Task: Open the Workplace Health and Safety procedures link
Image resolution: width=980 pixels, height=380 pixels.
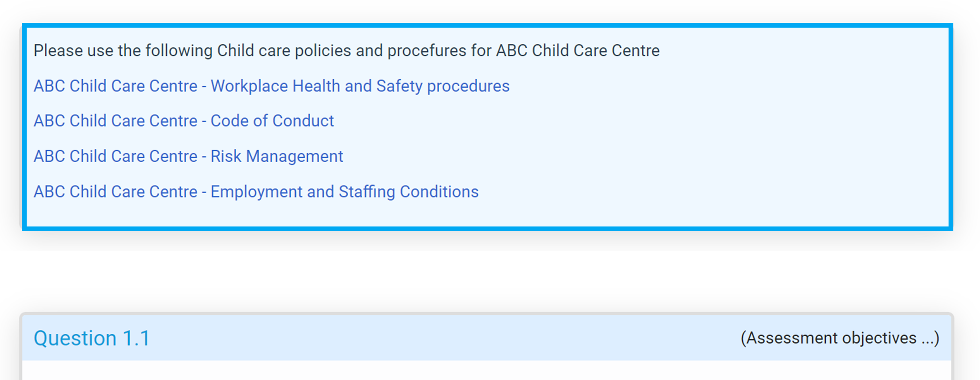Action: 271,86
